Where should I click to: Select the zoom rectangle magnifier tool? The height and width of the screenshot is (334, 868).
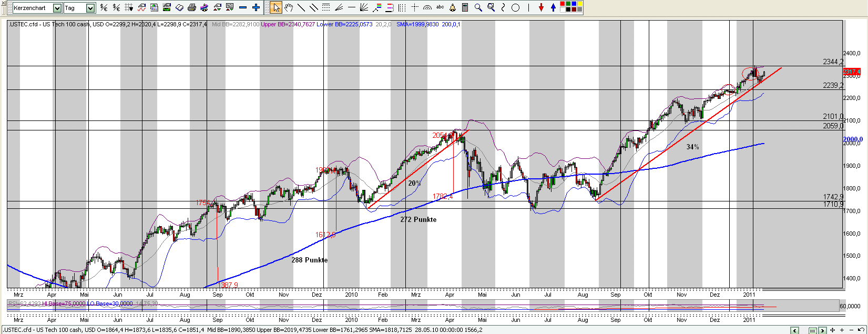point(491,7)
